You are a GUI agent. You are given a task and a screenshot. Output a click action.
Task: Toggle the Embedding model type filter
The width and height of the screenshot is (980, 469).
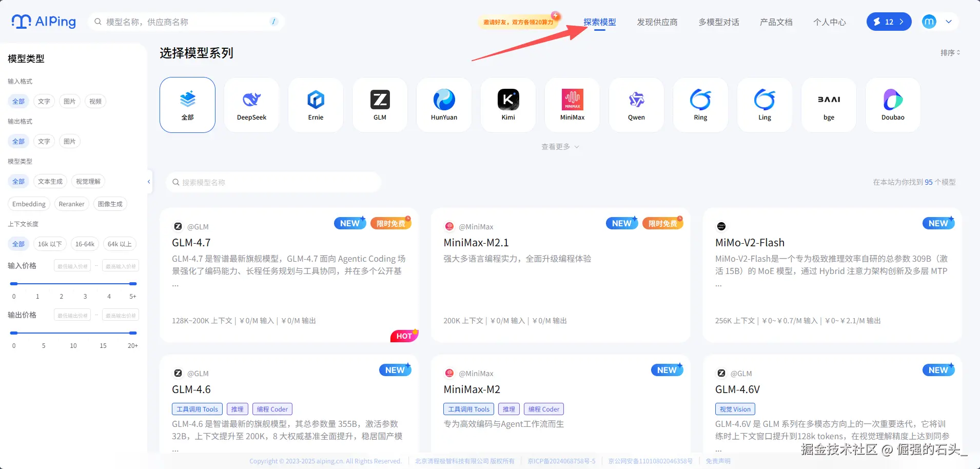tap(29, 204)
